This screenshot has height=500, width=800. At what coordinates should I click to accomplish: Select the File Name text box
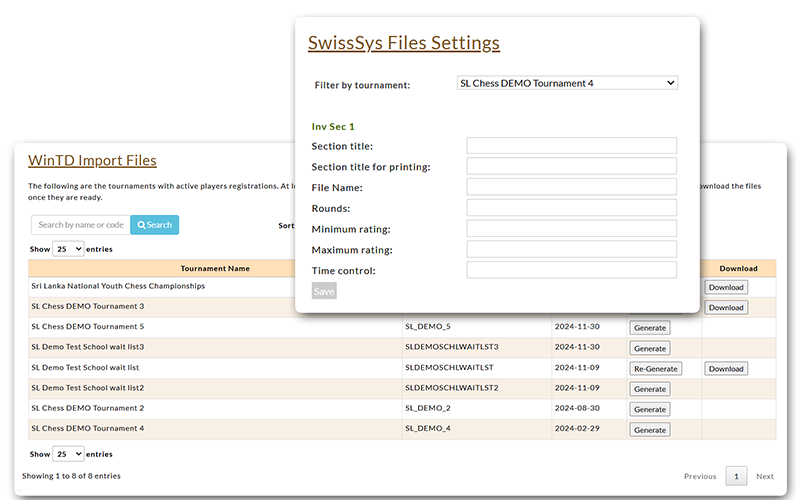pyautogui.click(x=571, y=187)
